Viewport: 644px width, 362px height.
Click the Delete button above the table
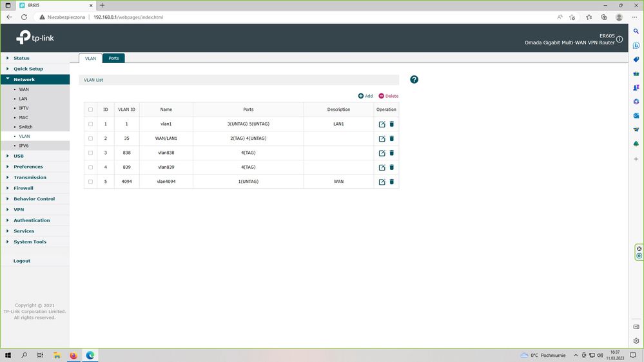[388, 96]
